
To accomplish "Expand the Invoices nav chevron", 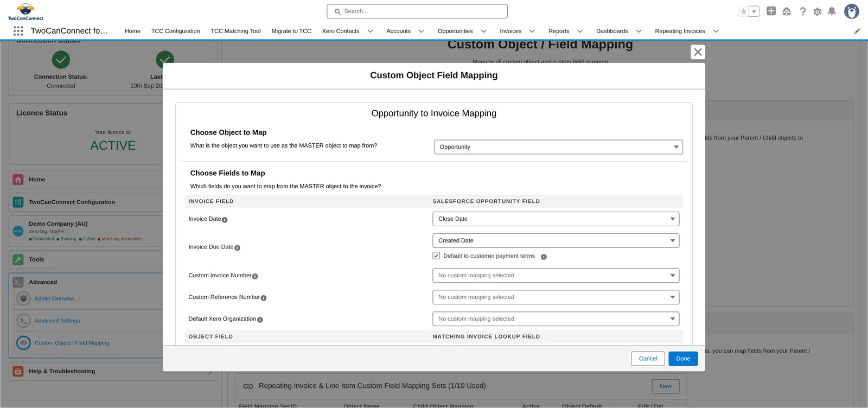I will tap(532, 31).
